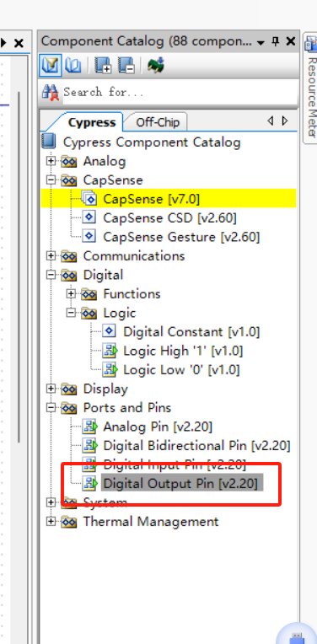Click the green import component chip icon
The width and height of the screenshot is (317, 644).
pyautogui.click(x=156, y=65)
